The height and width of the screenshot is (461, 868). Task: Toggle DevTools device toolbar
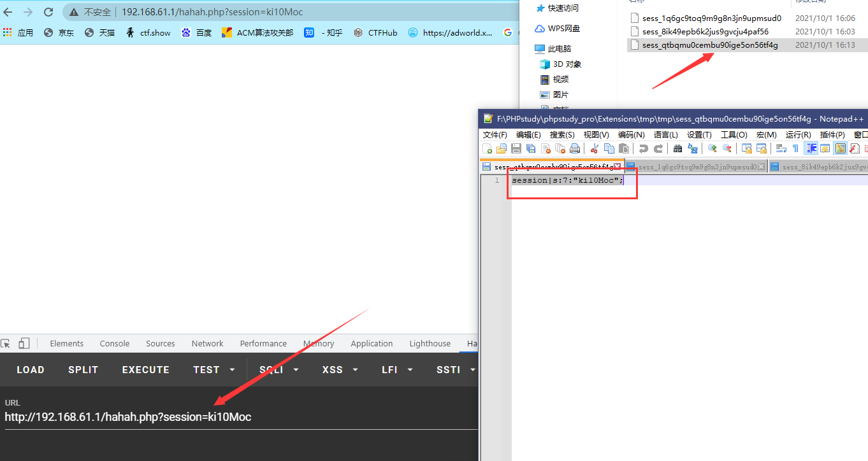coord(24,343)
